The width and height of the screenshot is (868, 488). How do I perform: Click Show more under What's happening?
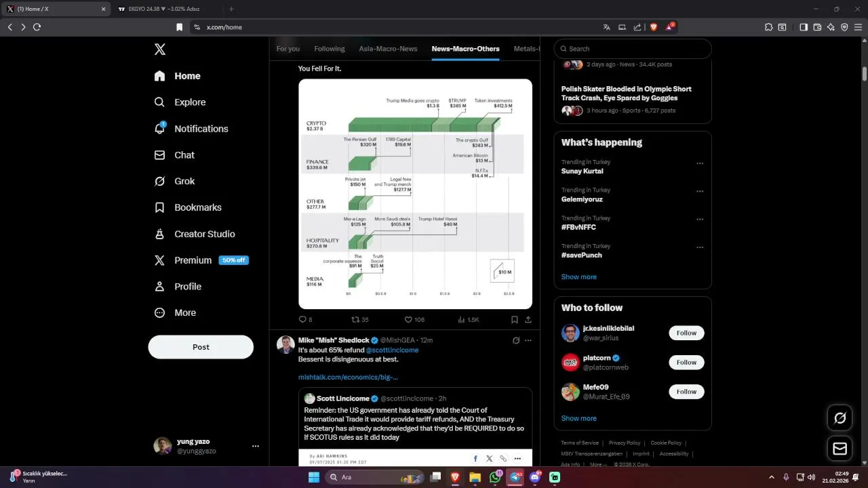click(x=578, y=277)
